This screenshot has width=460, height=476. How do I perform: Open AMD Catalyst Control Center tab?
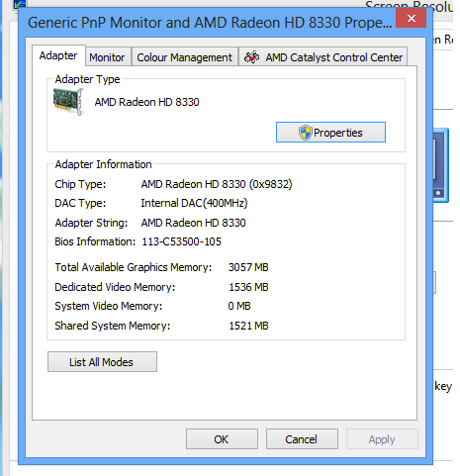[x=323, y=57]
